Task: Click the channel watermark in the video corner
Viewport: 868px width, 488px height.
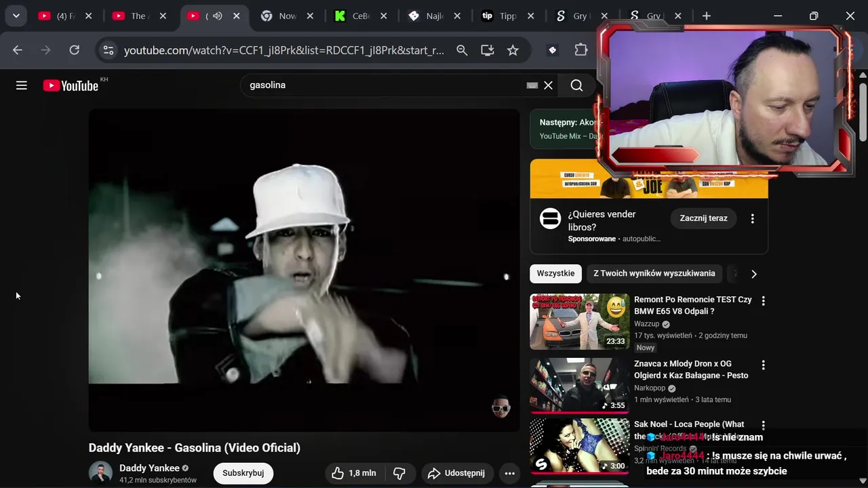Action: click(x=500, y=407)
